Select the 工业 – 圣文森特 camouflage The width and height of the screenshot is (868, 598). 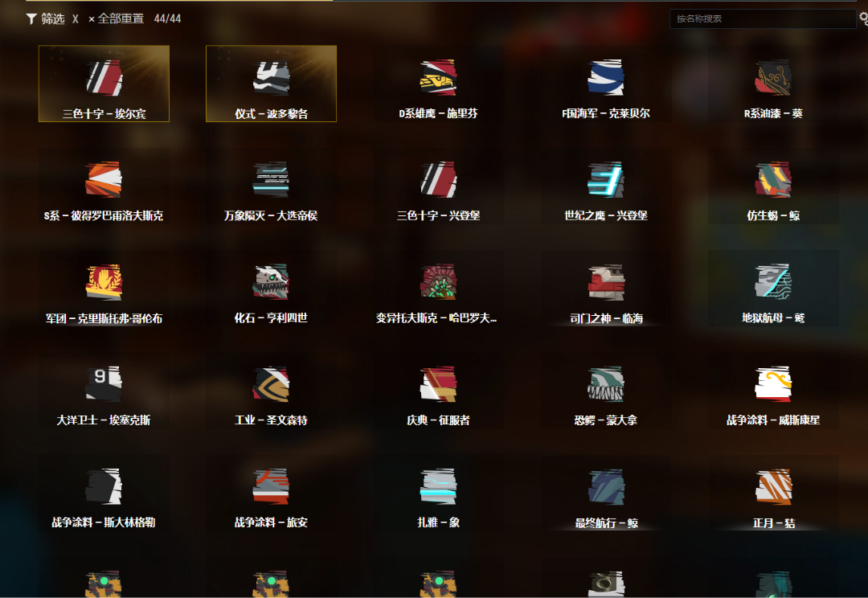click(x=272, y=391)
